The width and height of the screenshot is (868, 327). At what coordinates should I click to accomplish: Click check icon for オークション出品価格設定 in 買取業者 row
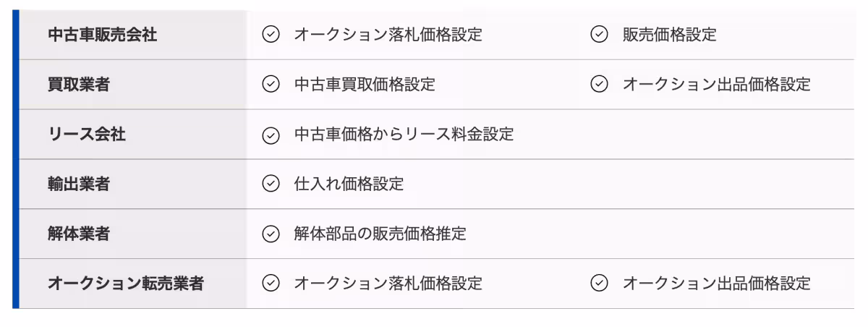[x=599, y=85]
